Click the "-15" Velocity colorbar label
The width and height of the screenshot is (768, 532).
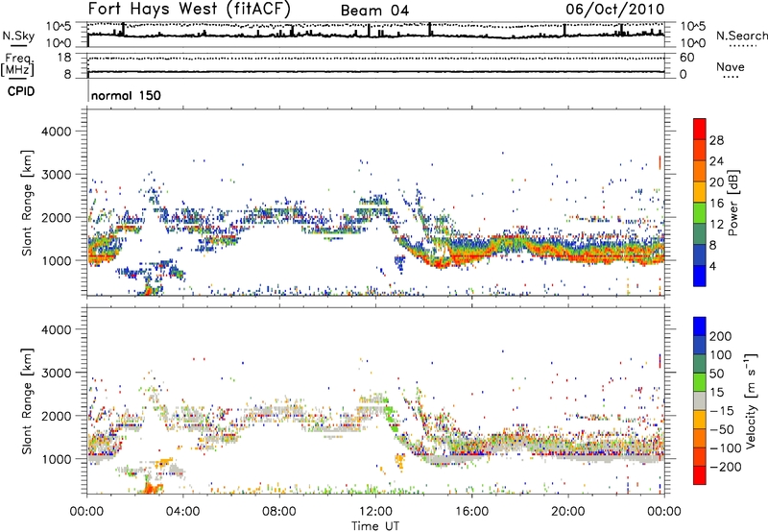[x=722, y=411]
